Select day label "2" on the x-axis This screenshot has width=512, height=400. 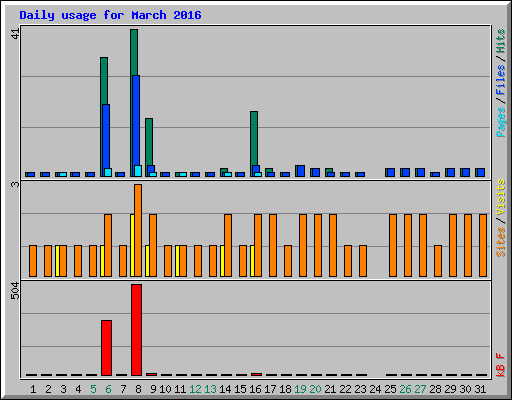point(48,389)
